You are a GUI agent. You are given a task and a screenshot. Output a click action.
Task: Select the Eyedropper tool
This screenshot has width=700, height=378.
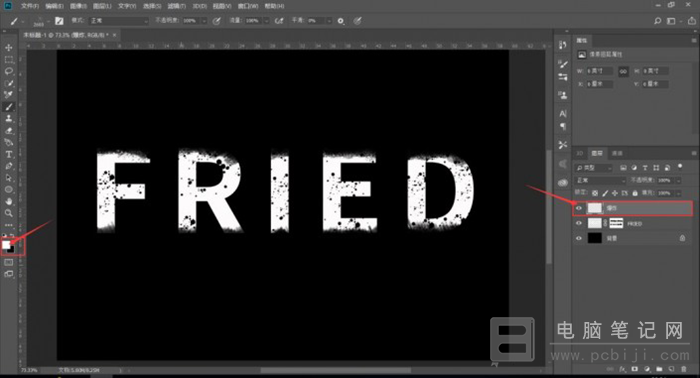point(8,95)
